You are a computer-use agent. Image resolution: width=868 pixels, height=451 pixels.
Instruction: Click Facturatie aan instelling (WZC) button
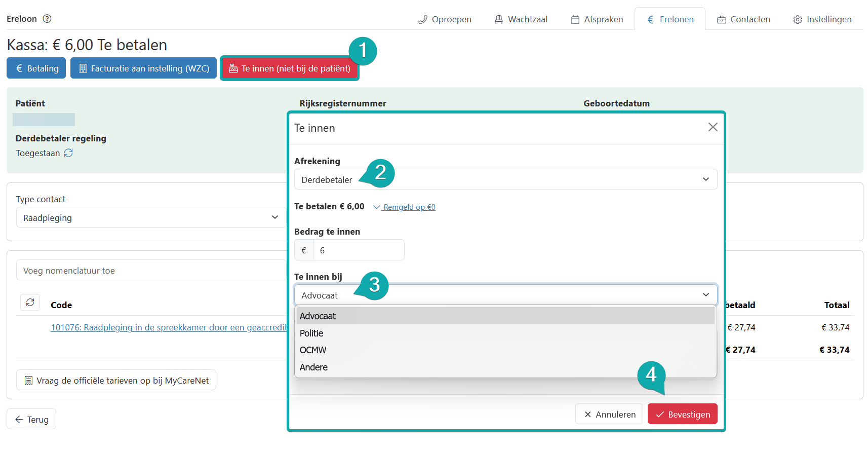pyautogui.click(x=144, y=68)
